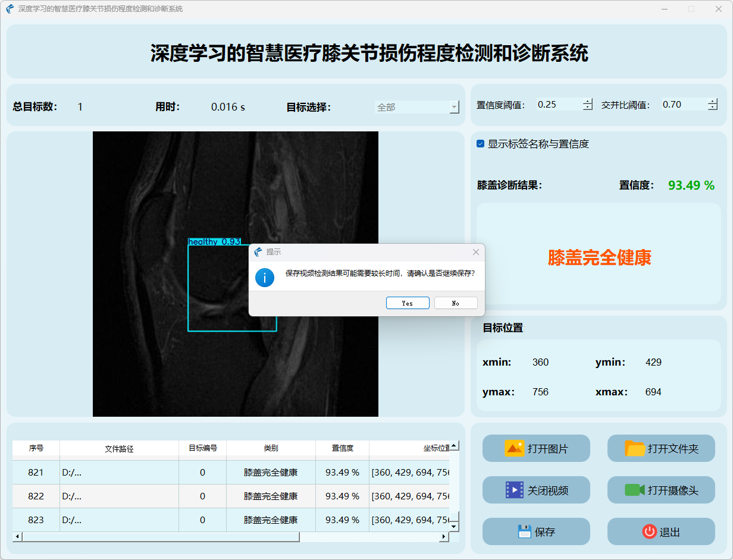Expand the 目标选择 dropdown
The width and height of the screenshot is (733, 560).
[455, 108]
